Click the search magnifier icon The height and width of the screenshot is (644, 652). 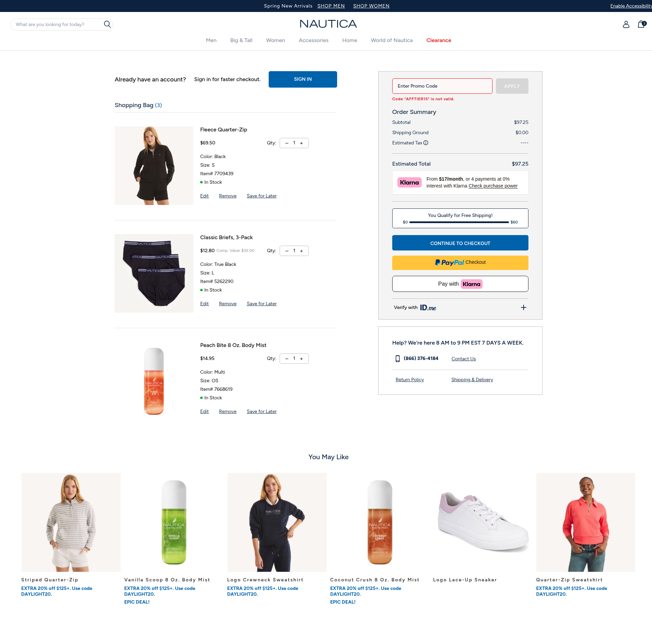click(x=107, y=24)
